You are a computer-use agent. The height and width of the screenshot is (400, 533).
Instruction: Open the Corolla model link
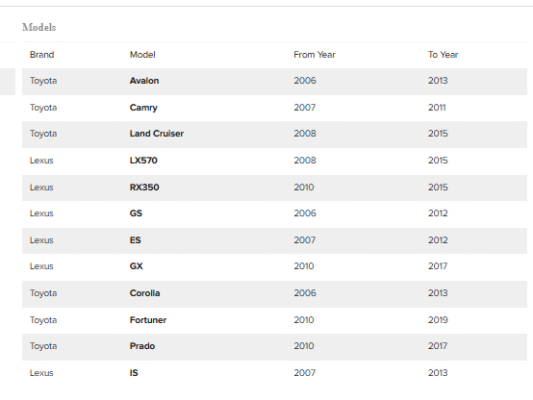click(x=145, y=293)
